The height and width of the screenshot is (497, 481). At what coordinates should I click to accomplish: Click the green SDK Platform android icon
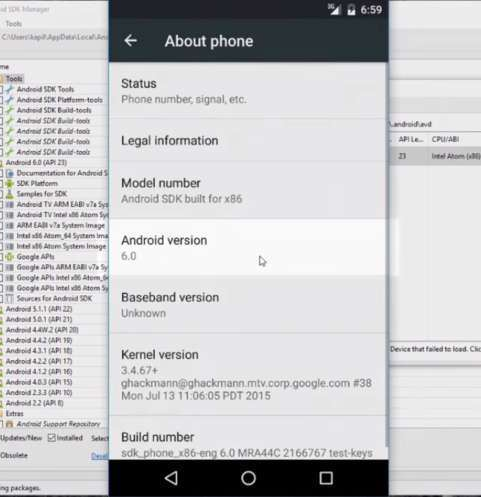pyautogui.click(x=10, y=183)
